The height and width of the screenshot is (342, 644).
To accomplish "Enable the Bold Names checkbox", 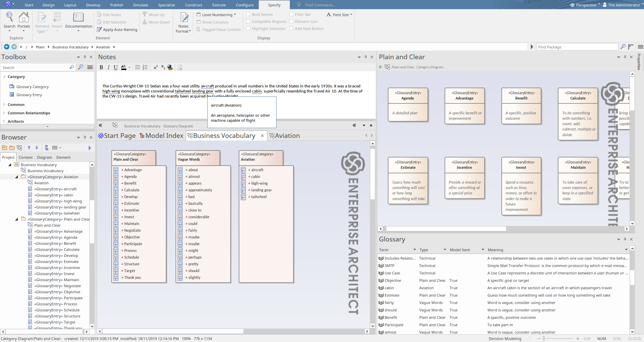I will coord(248,14).
